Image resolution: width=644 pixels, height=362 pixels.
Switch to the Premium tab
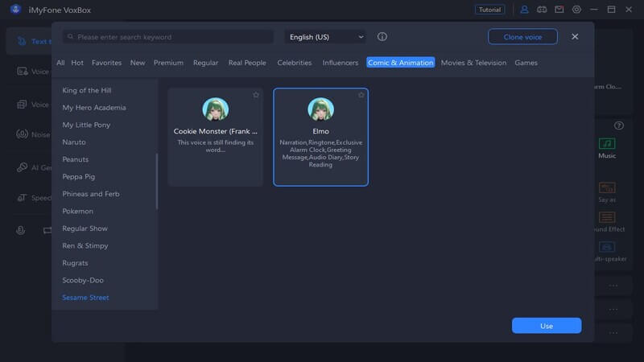tap(168, 63)
